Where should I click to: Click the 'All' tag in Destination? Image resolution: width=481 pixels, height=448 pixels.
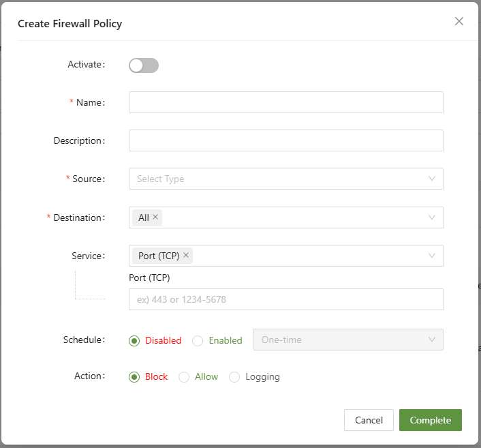click(143, 218)
